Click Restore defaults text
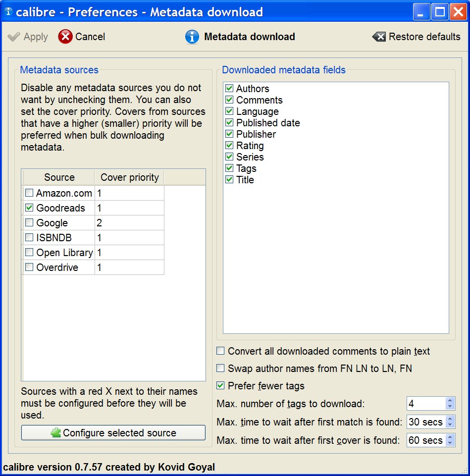 click(424, 37)
